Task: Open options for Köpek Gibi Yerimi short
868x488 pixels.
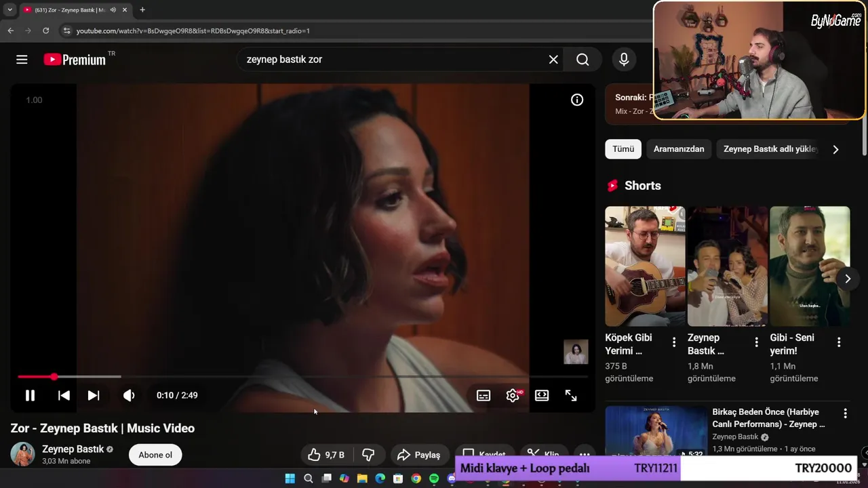Action: point(674,342)
